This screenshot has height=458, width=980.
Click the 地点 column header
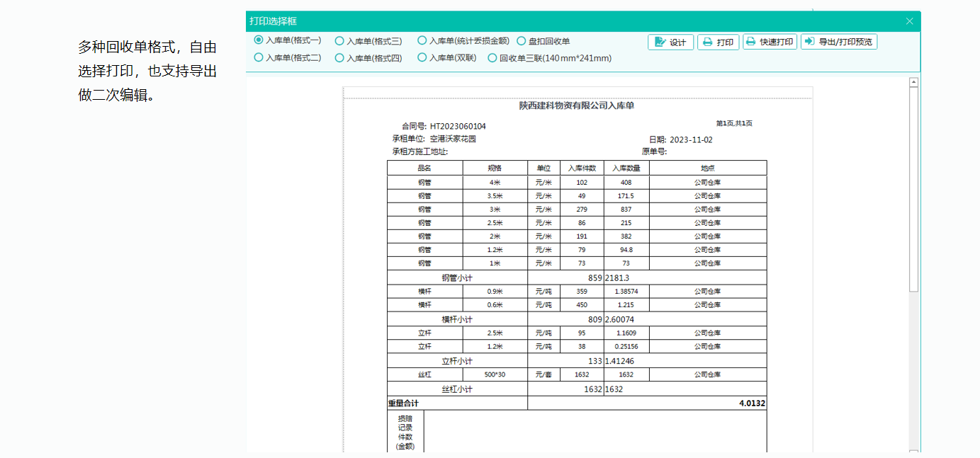pyautogui.click(x=707, y=168)
